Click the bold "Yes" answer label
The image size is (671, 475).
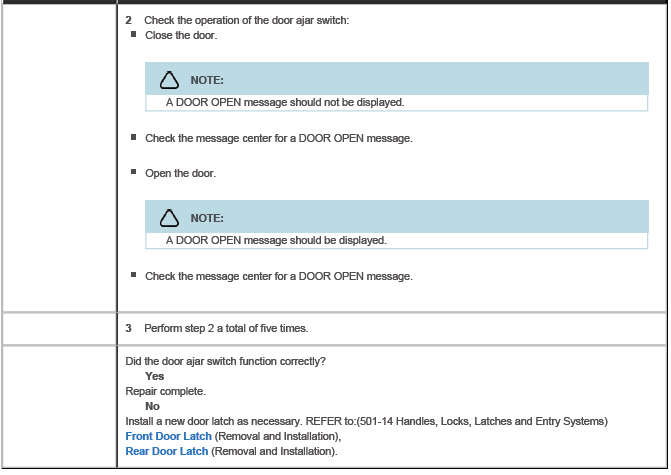tap(154, 376)
